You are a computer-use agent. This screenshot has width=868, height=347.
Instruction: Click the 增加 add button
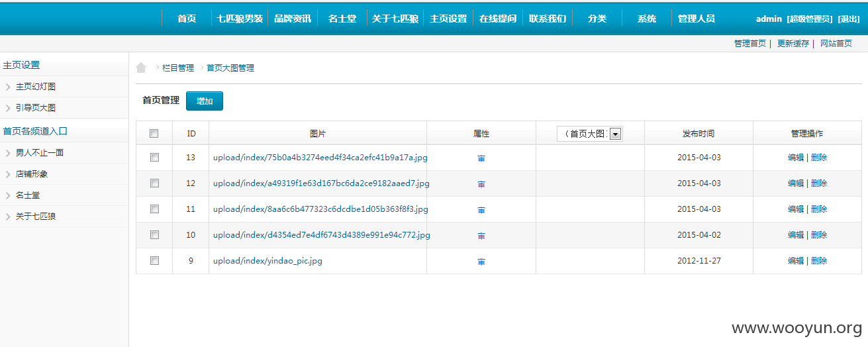(x=205, y=101)
